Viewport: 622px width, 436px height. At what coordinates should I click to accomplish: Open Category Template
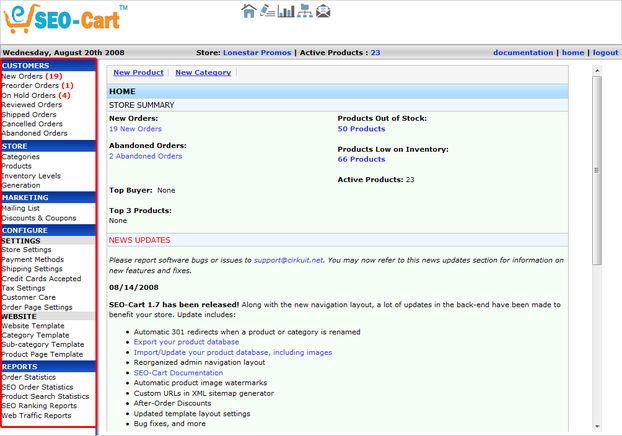pos(35,335)
